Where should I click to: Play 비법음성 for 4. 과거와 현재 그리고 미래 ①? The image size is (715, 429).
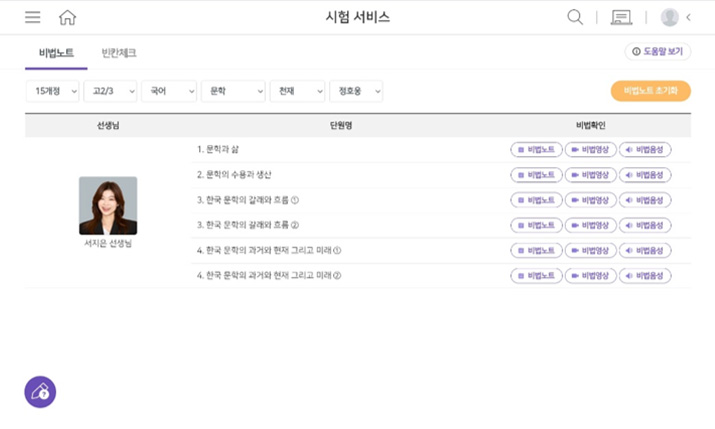click(645, 250)
